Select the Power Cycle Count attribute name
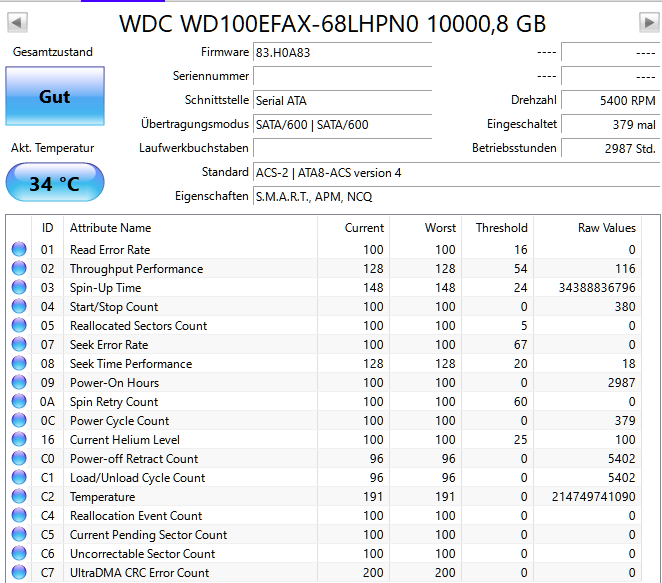The width and height of the screenshot is (662, 583). [119, 421]
